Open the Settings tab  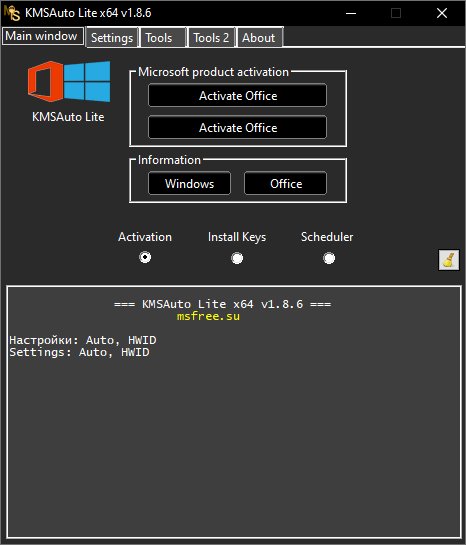click(112, 38)
